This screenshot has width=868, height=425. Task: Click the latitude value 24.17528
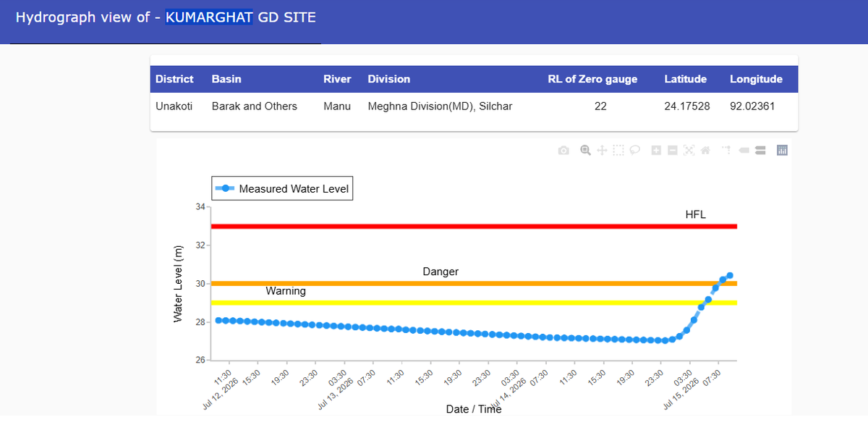point(687,106)
